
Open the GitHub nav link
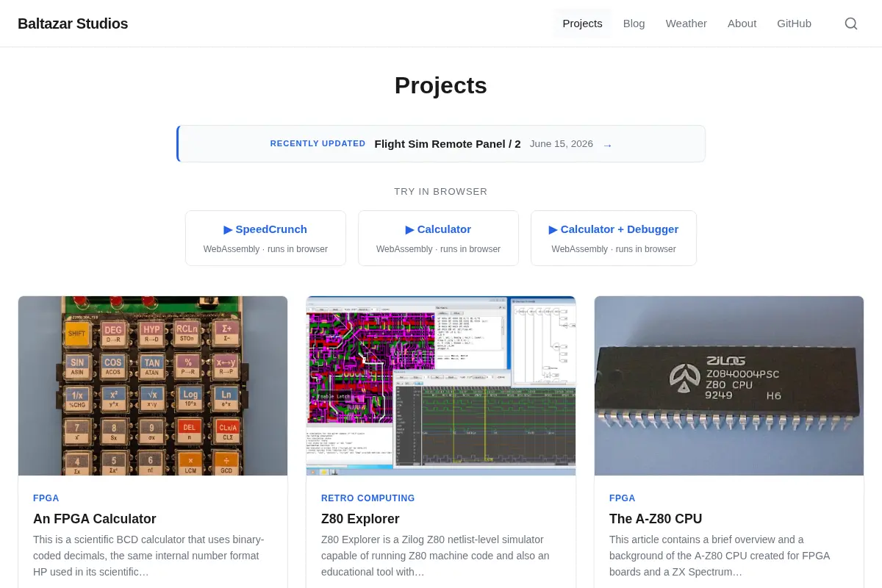794,24
